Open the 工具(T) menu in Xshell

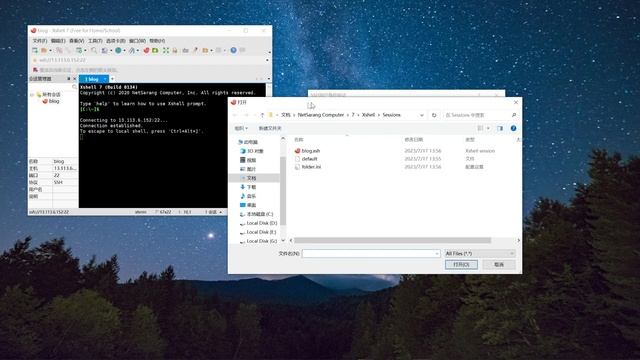click(x=95, y=41)
